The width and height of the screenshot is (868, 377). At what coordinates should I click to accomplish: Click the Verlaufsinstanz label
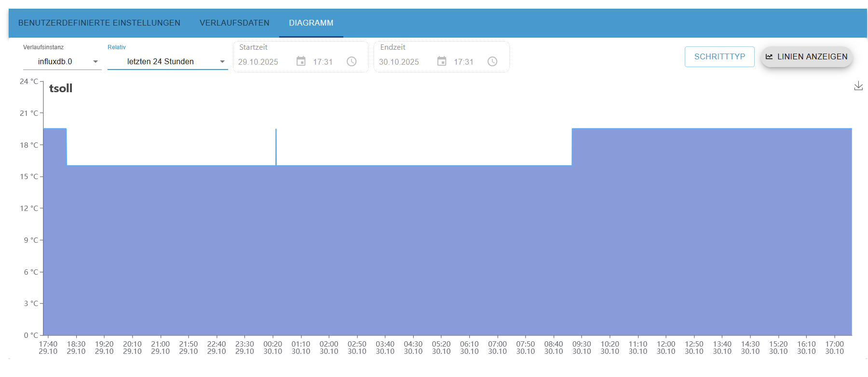(43, 47)
